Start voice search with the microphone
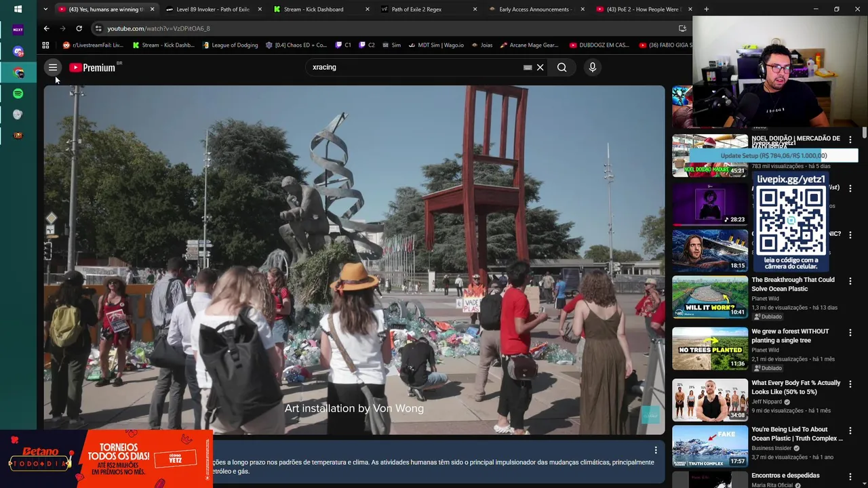 592,67
